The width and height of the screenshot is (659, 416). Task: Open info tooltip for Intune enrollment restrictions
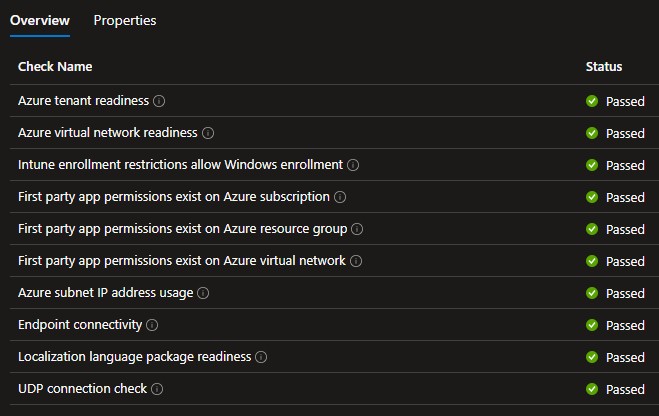point(353,165)
